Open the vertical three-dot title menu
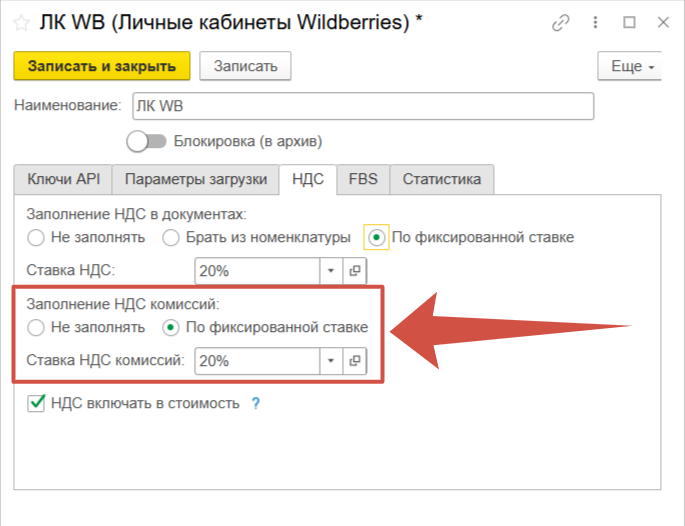685x526 pixels. click(x=598, y=22)
